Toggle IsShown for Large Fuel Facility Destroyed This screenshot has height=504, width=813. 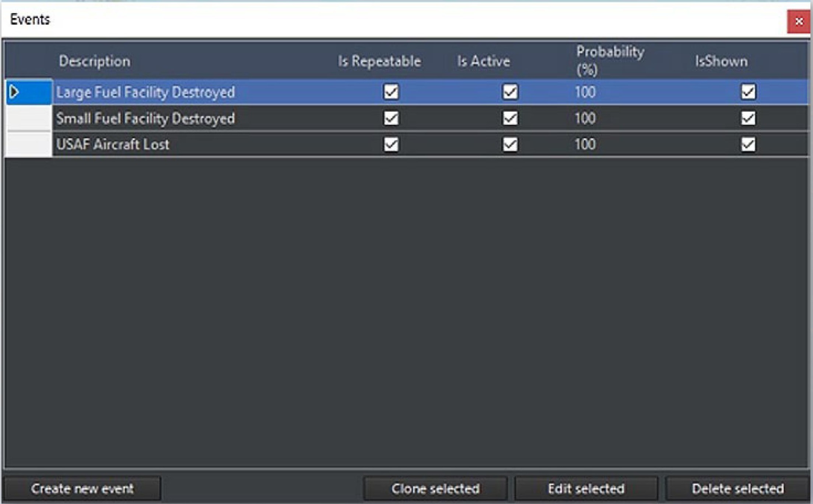pos(748,92)
